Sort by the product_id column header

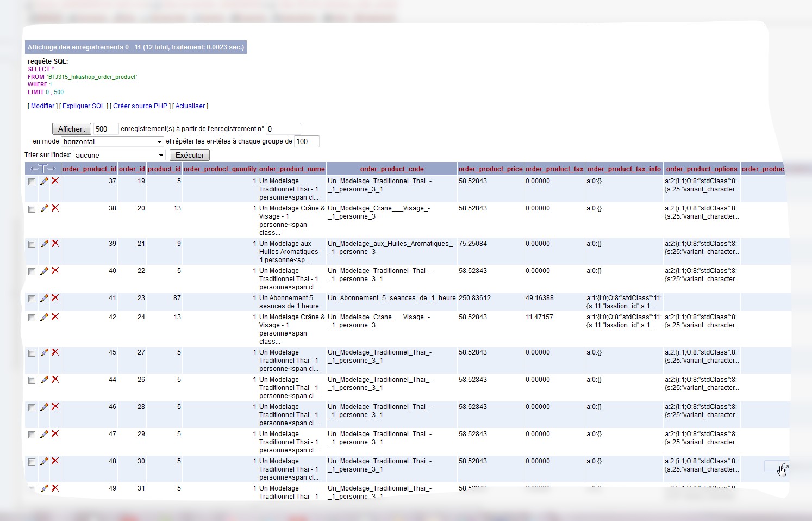pos(164,169)
